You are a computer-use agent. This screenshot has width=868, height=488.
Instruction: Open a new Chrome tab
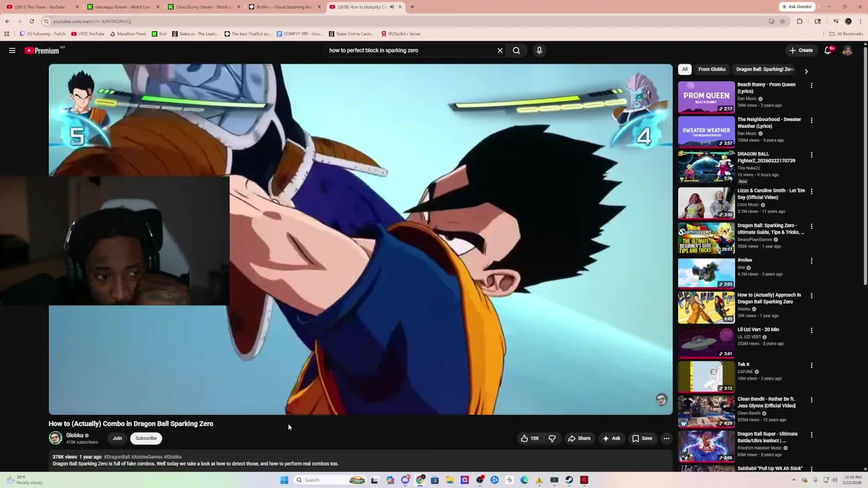412,7
